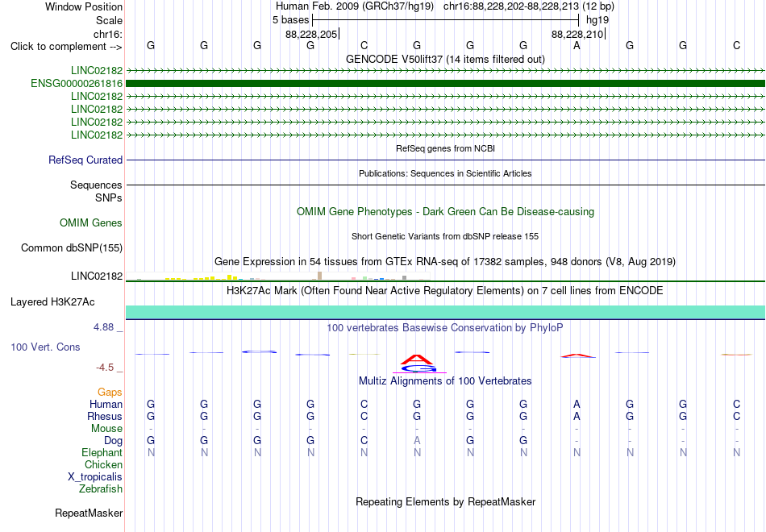Click the Zebrafish species row label
The height and width of the screenshot is (532, 766).
coord(101,489)
